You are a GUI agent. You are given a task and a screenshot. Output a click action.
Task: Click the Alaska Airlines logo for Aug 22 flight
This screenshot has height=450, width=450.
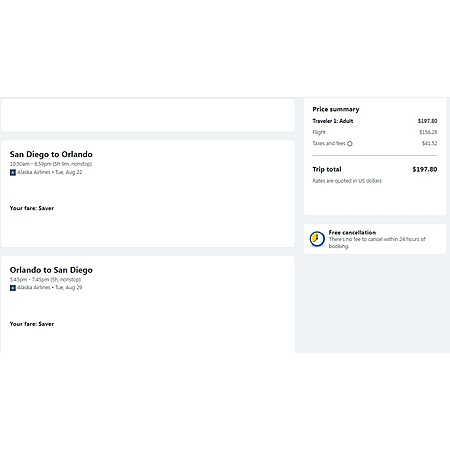tap(13, 172)
